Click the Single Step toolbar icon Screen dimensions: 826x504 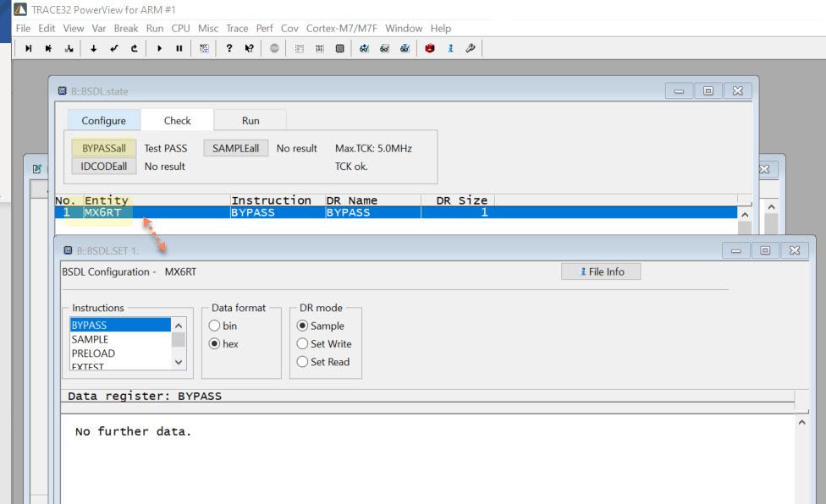29,48
